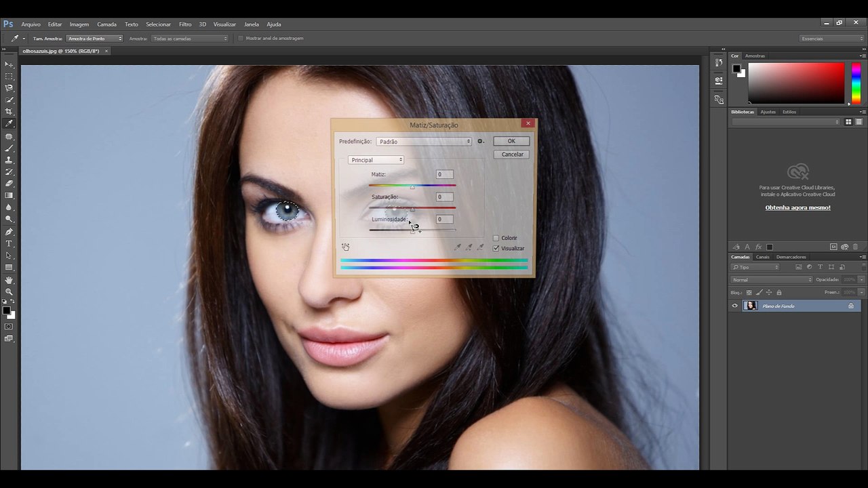Select the Clone Stamp tool
The image size is (868, 488).
9,160
